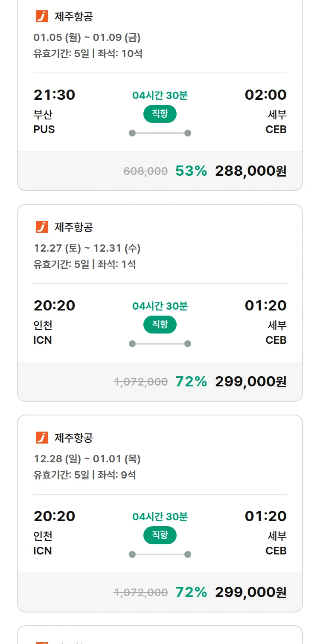Select 299,000원 price for 12.28 flight

tap(250, 592)
